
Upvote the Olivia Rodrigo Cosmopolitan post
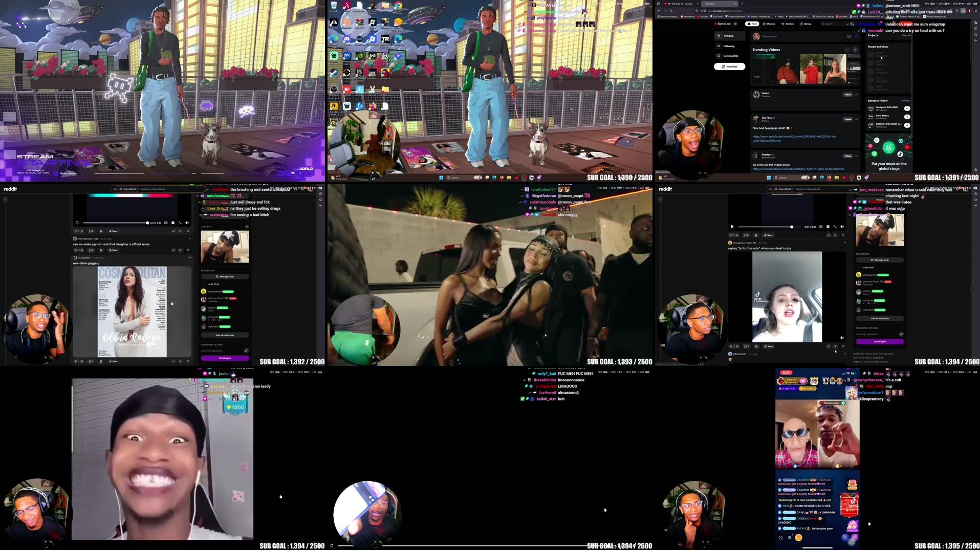(x=76, y=361)
